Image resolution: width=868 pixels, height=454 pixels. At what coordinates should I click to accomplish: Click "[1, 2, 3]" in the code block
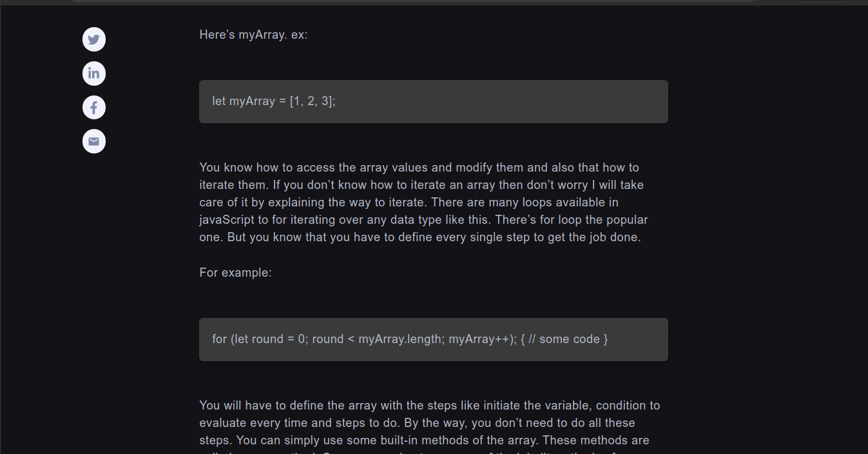[x=312, y=101]
